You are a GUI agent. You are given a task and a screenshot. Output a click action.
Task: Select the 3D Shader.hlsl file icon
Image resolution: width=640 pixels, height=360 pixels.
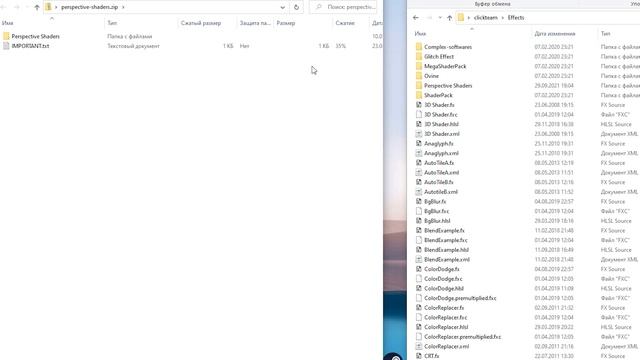coord(419,124)
